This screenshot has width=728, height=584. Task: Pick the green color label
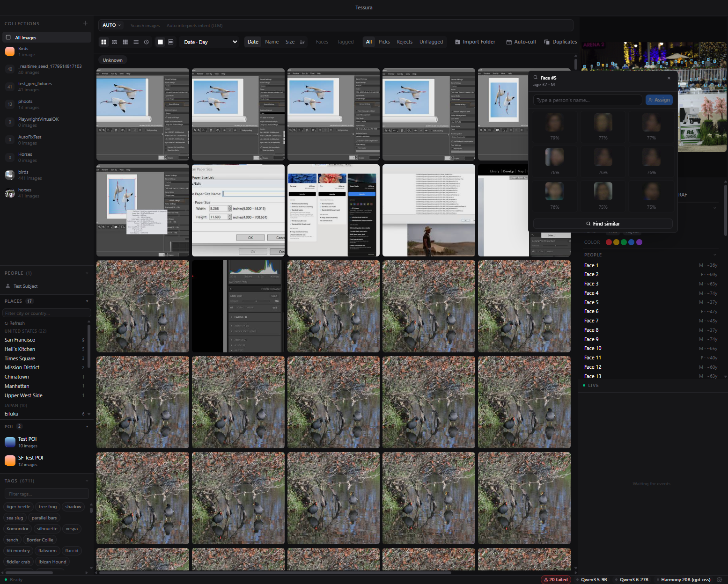(624, 242)
